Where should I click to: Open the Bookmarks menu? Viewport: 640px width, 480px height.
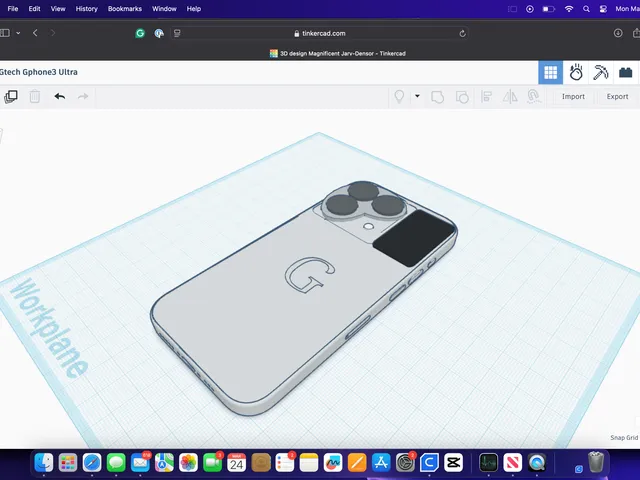click(x=124, y=9)
